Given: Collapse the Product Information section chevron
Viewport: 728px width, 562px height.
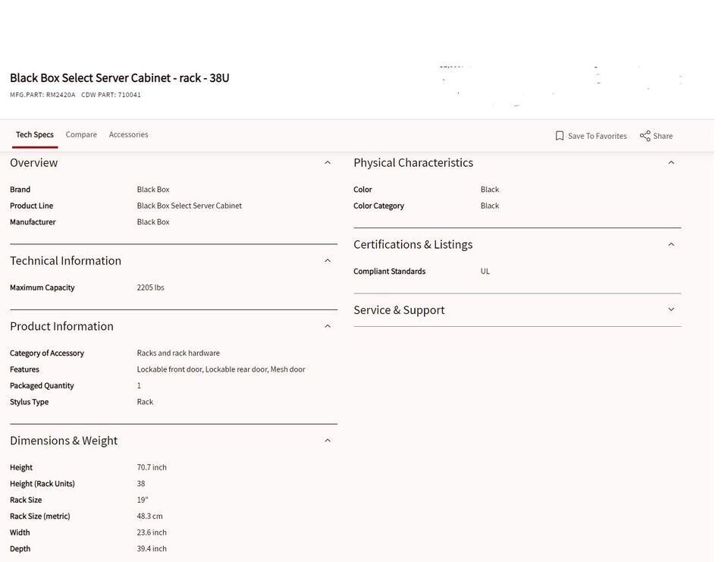Looking at the screenshot, I should (x=328, y=326).
